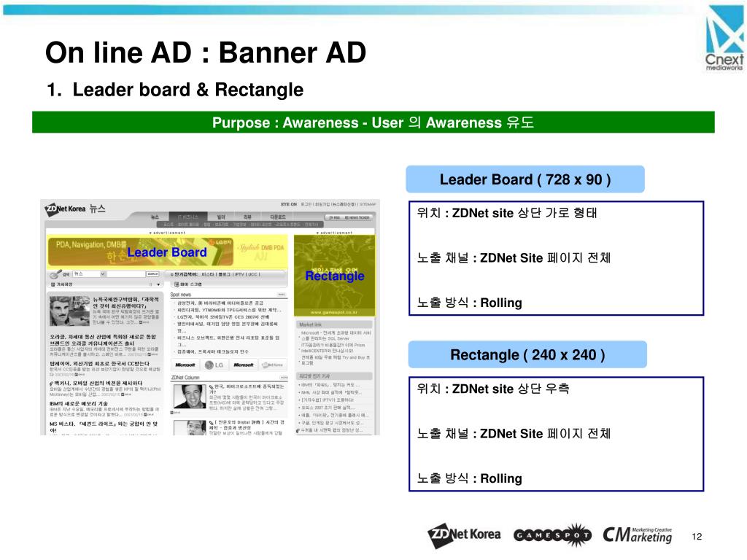The height and width of the screenshot is (560, 747).
Task: Select the 리뷰 navigation tab
Action: pyautogui.click(x=247, y=217)
